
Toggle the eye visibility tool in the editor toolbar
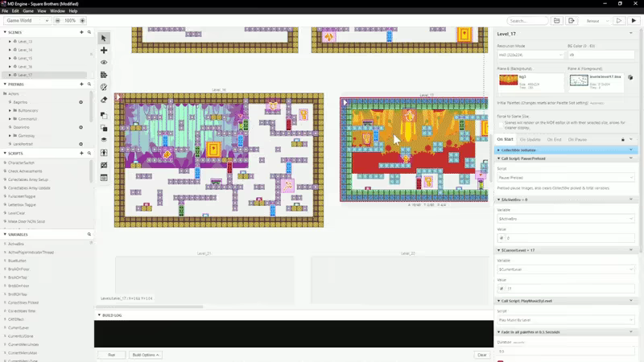[104, 63]
